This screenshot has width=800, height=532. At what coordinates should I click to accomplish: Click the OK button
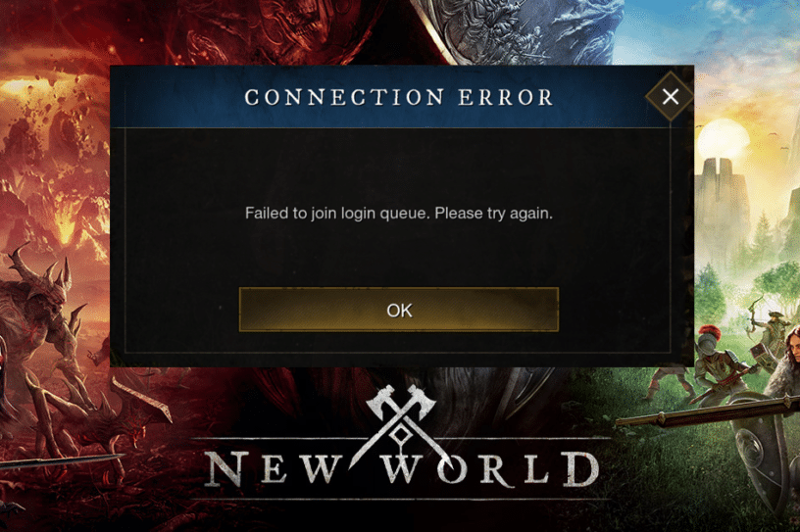pyautogui.click(x=399, y=310)
